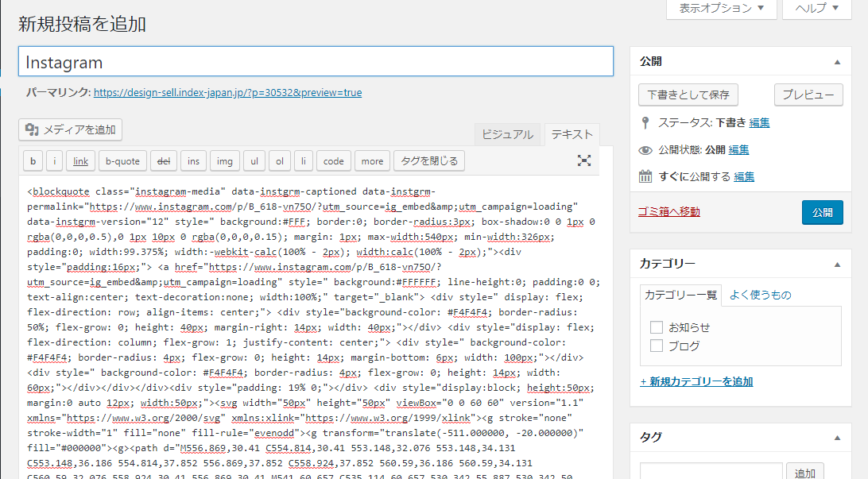The width and height of the screenshot is (868, 479).
Task: Click the bold (b) quicktag button
Action: click(33, 161)
